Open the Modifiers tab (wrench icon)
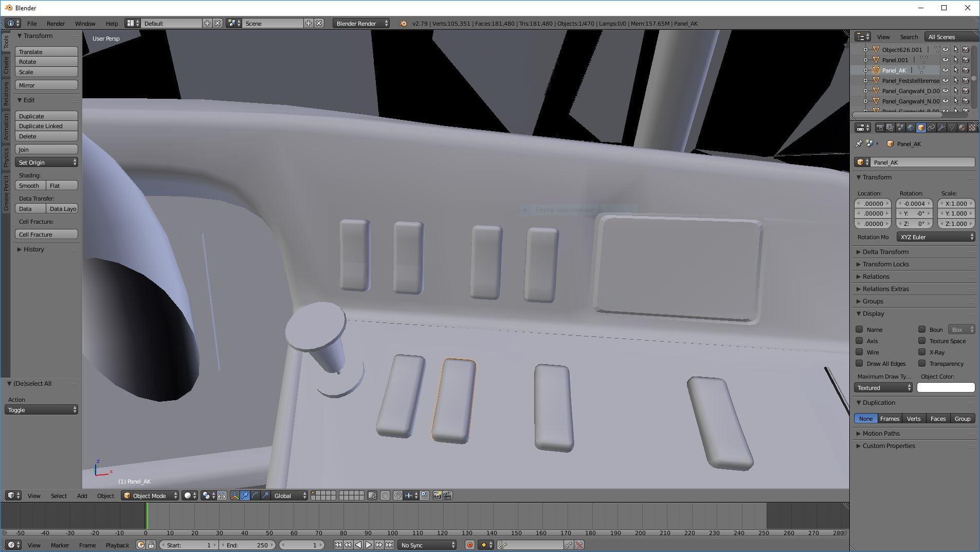 pyautogui.click(x=941, y=128)
